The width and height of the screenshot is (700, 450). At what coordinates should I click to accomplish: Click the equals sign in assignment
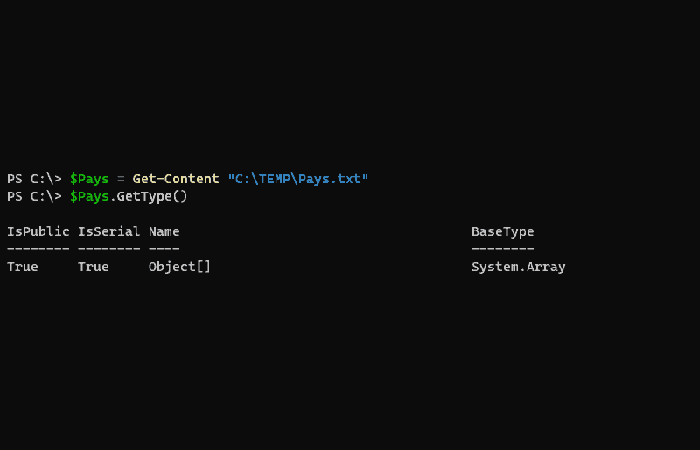[121, 179]
